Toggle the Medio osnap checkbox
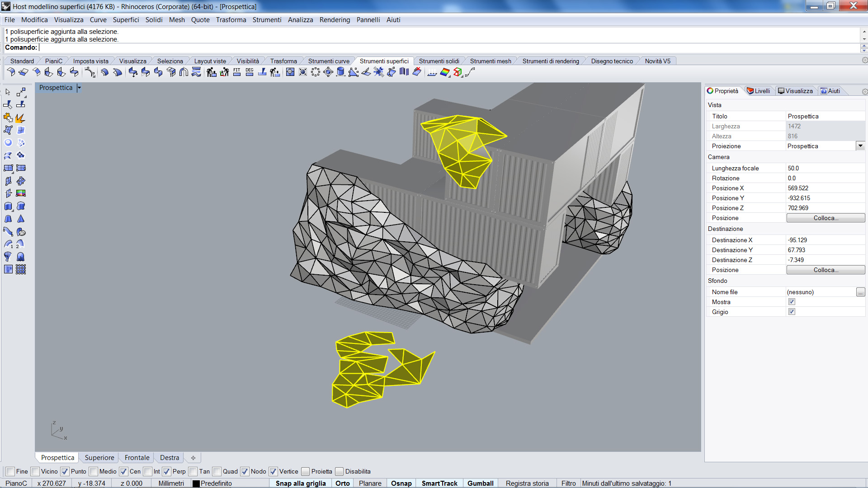Image resolution: width=868 pixels, height=488 pixels. (x=94, y=471)
